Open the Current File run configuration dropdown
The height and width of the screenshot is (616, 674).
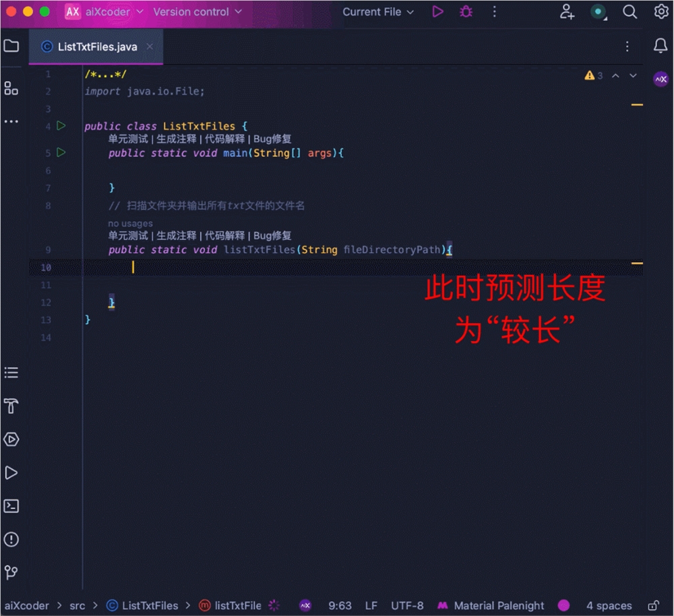coord(377,11)
